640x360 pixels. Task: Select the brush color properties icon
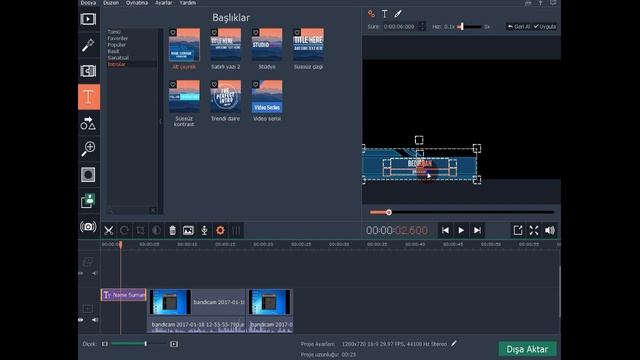pyautogui.click(x=398, y=14)
